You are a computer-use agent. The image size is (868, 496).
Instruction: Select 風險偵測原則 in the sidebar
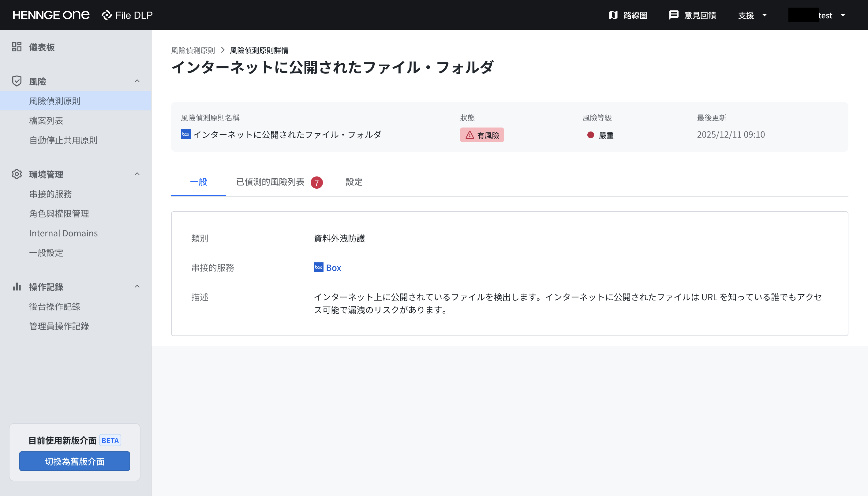click(x=75, y=101)
